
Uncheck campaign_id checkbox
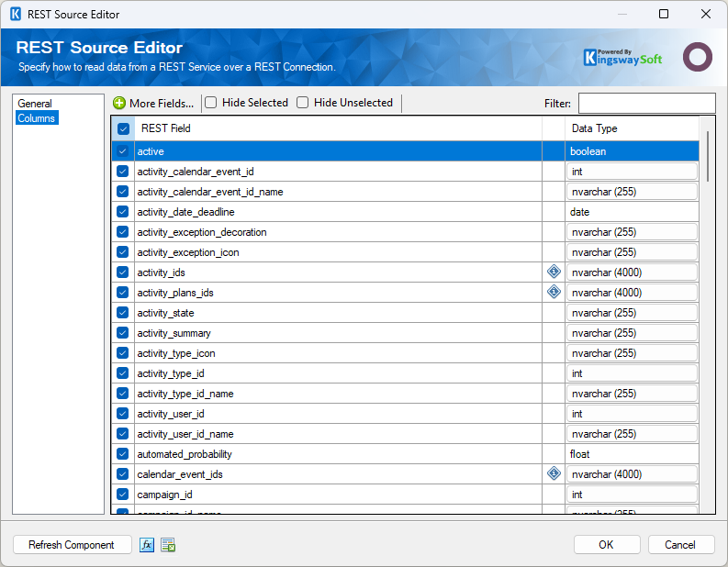point(123,495)
